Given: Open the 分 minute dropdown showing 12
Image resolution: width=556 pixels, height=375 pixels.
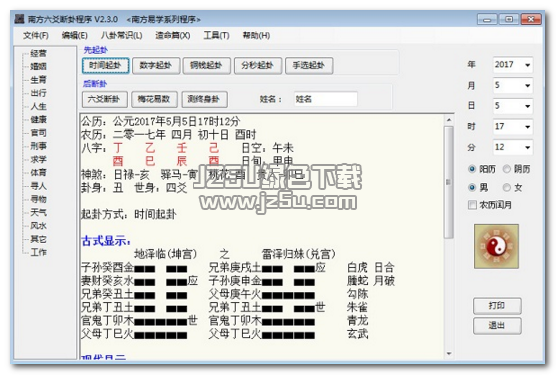Looking at the screenshot, I should (513, 147).
